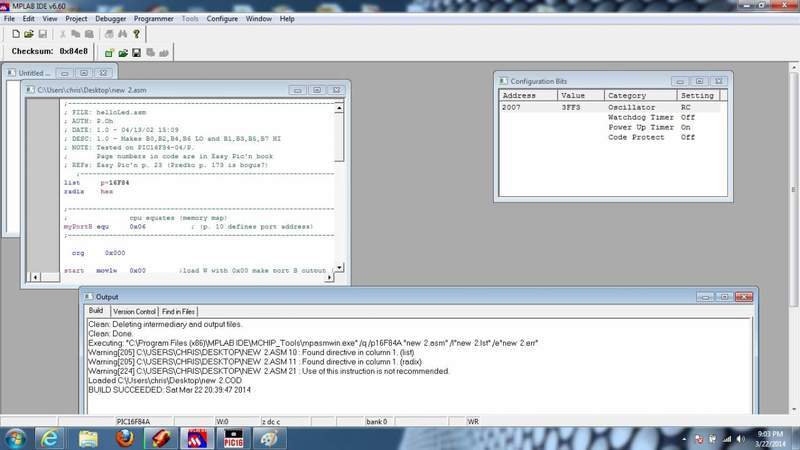
Task: Click the bank 0 status bar entry
Action: (x=377, y=421)
